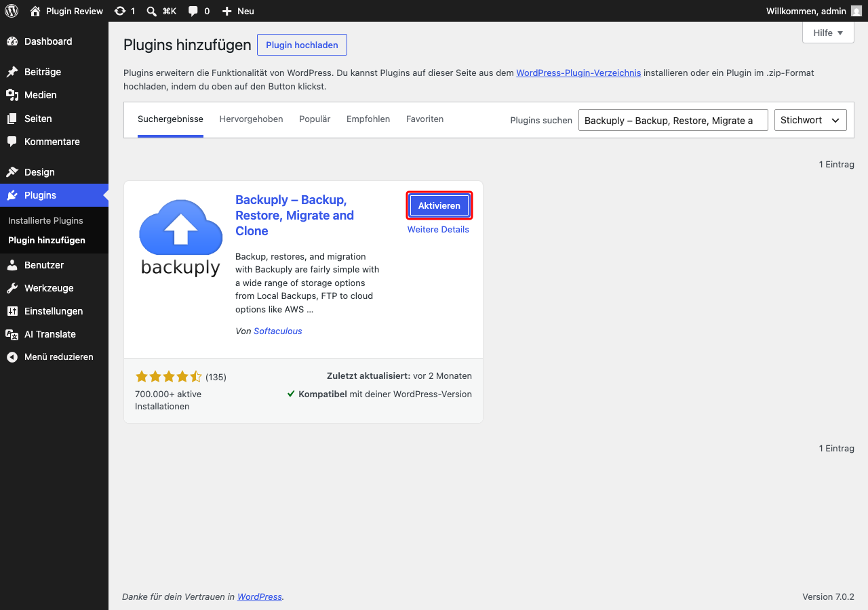Open the Beiträge menu label

[43, 72]
